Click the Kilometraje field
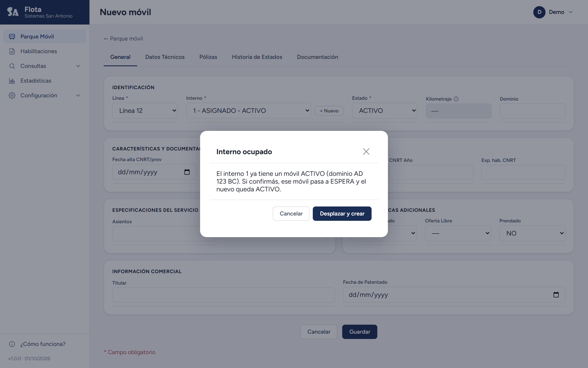Image resolution: width=588 pixels, height=368 pixels. coord(459,111)
